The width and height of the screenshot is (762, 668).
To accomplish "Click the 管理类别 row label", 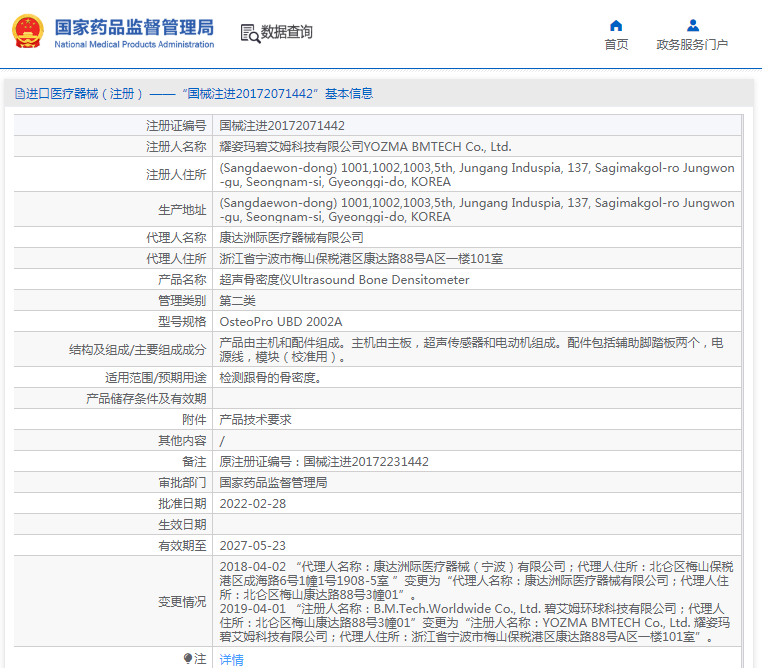I will click(182, 301).
